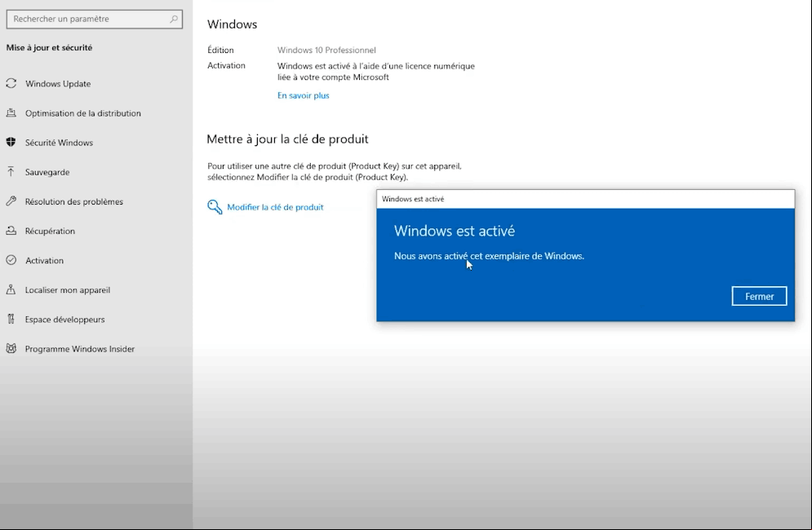This screenshot has width=812, height=530.
Task: Open Localiser mon appareil settings
Action: pyautogui.click(x=67, y=290)
